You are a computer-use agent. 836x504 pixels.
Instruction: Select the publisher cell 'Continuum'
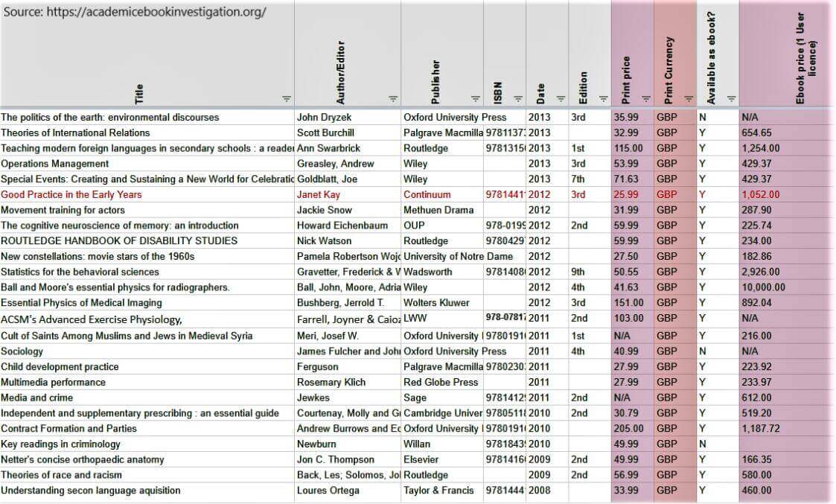click(x=442, y=194)
